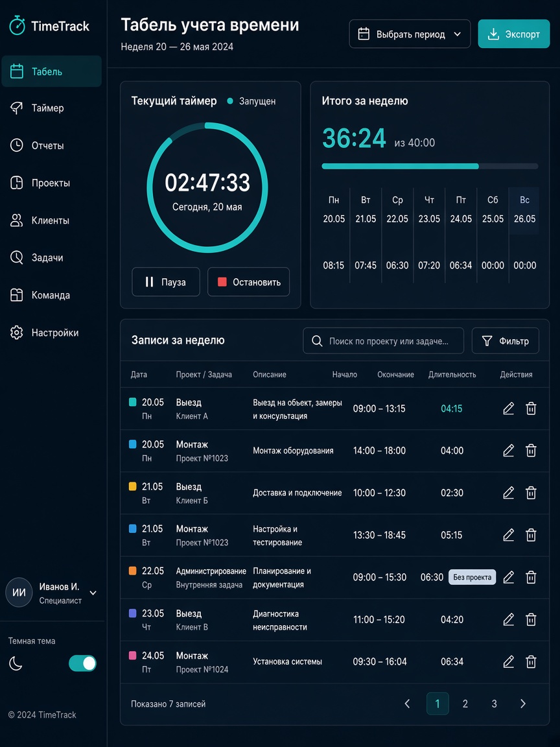This screenshot has width=560, height=747.
Task: Click the Экспорт button
Action: (514, 34)
